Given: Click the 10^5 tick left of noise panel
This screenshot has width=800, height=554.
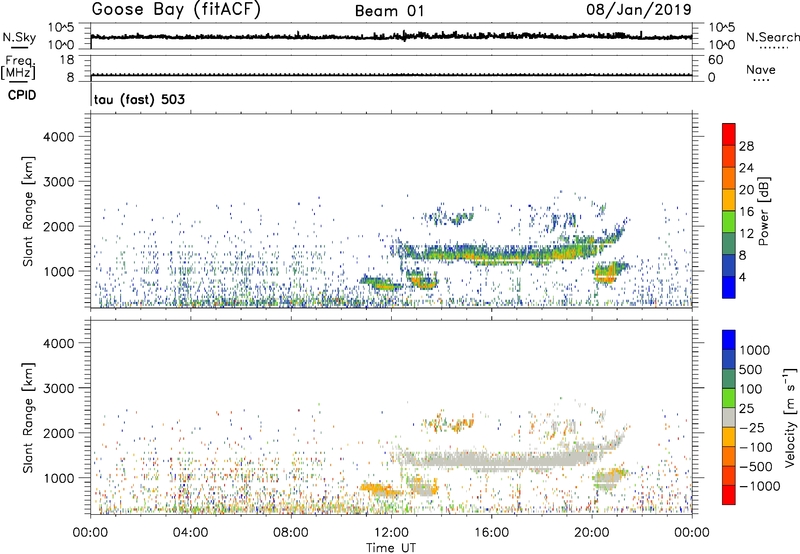Looking at the screenshot, I should [61, 27].
